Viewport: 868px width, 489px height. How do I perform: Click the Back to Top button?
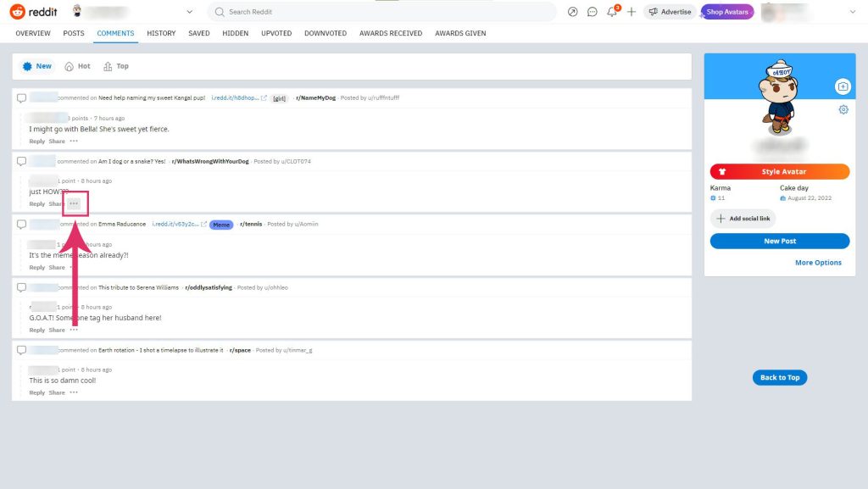click(x=780, y=377)
